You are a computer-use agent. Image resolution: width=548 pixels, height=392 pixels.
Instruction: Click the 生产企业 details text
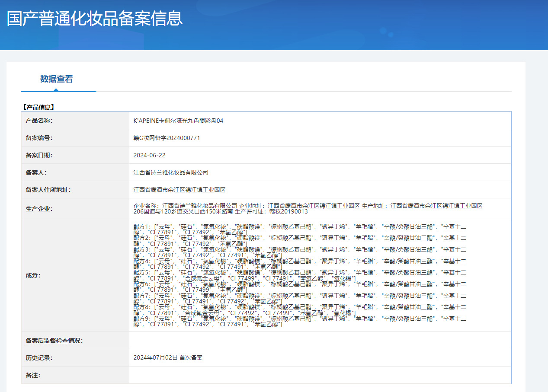[308, 209]
